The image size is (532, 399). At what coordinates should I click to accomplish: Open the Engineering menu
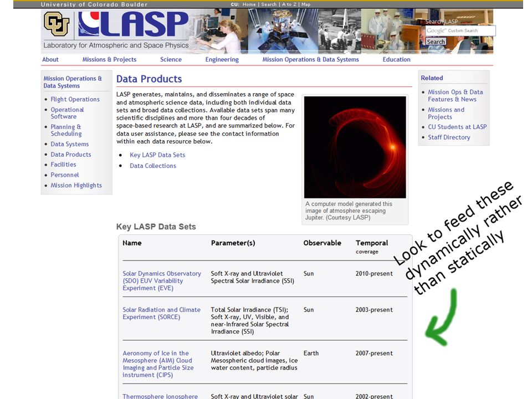click(222, 59)
